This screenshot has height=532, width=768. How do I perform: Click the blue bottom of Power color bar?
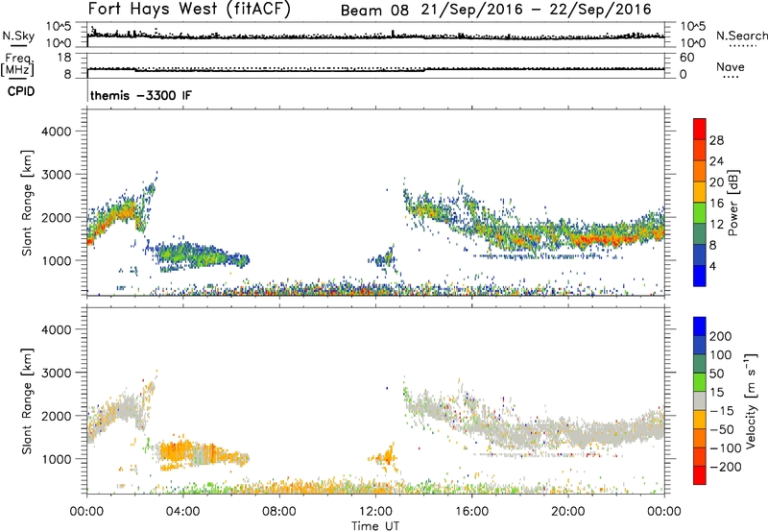700,276
